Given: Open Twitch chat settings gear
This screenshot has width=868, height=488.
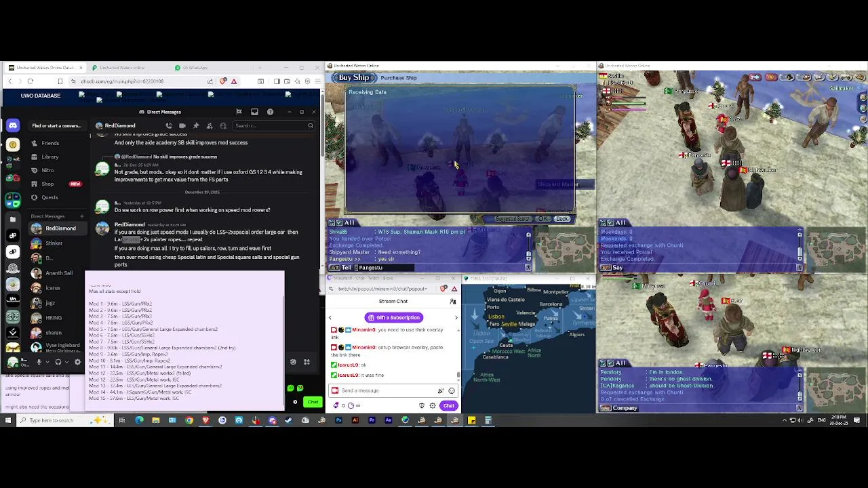Looking at the screenshot, I should [x=433, y=405].
